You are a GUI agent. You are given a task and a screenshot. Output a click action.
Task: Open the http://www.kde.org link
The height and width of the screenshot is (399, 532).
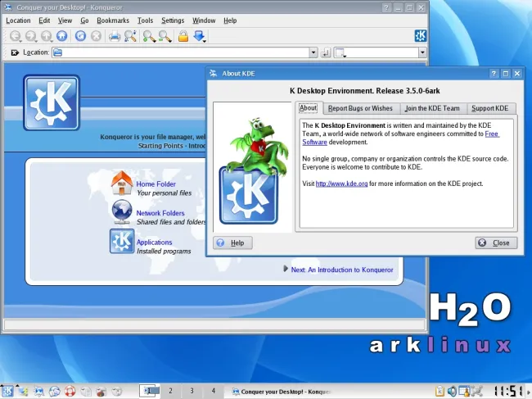pyautogui.click(x=341, y=184)
